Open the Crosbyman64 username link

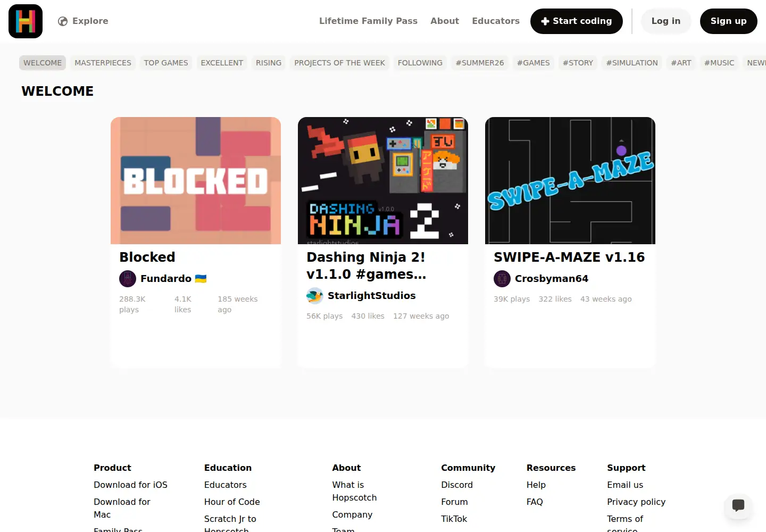pos(552,279)
